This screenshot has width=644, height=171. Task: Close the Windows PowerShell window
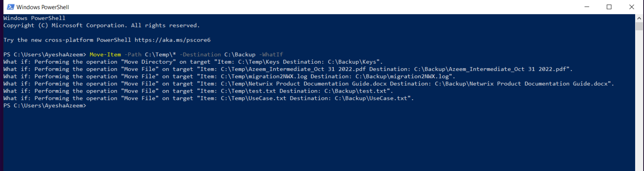point(631,7)
